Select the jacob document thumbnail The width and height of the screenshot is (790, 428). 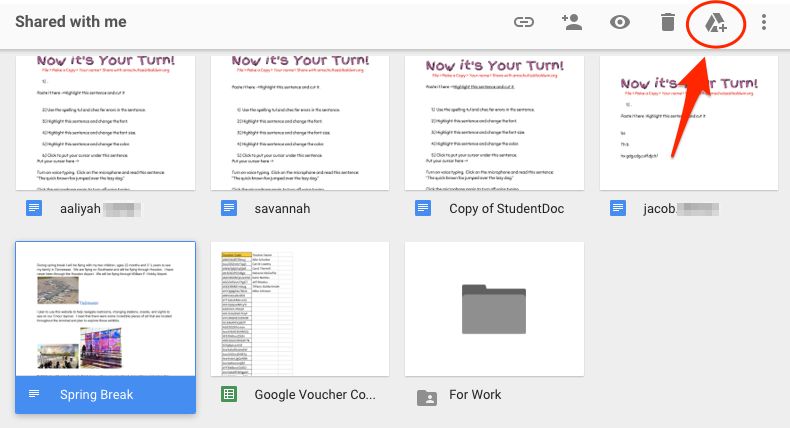tap(689, 123)
